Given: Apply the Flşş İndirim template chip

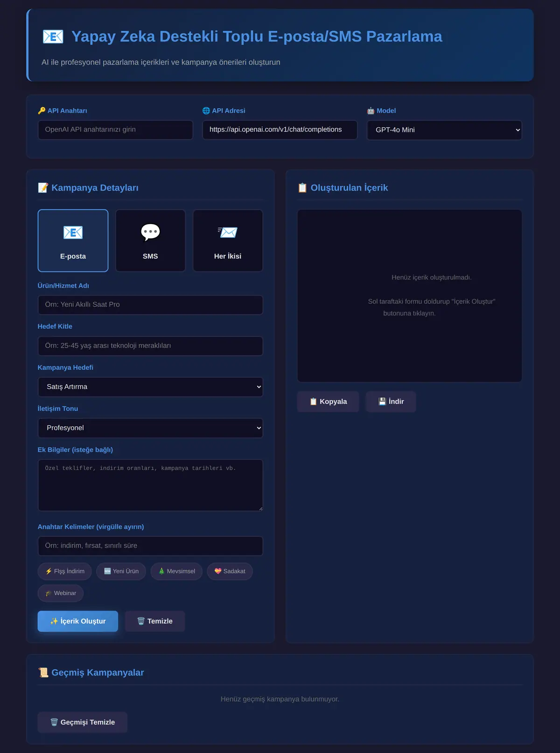Looking at the screenshot, I should (x=65, y=571).
